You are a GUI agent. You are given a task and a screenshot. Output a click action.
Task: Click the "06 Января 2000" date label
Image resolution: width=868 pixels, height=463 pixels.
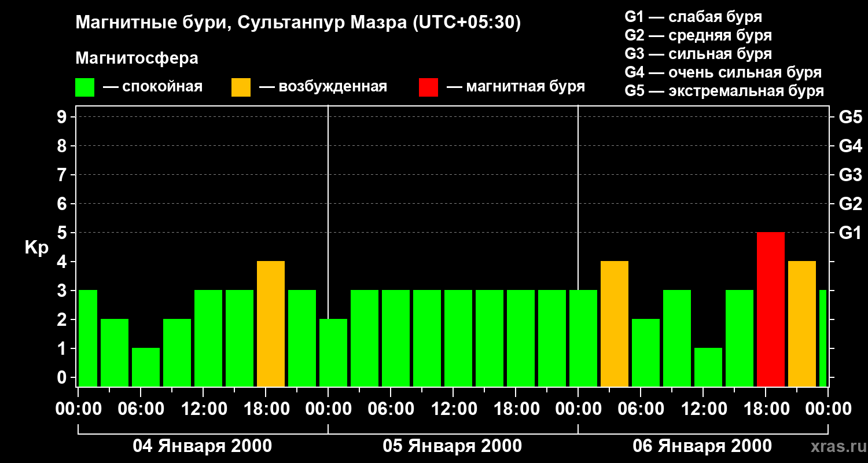703,446
